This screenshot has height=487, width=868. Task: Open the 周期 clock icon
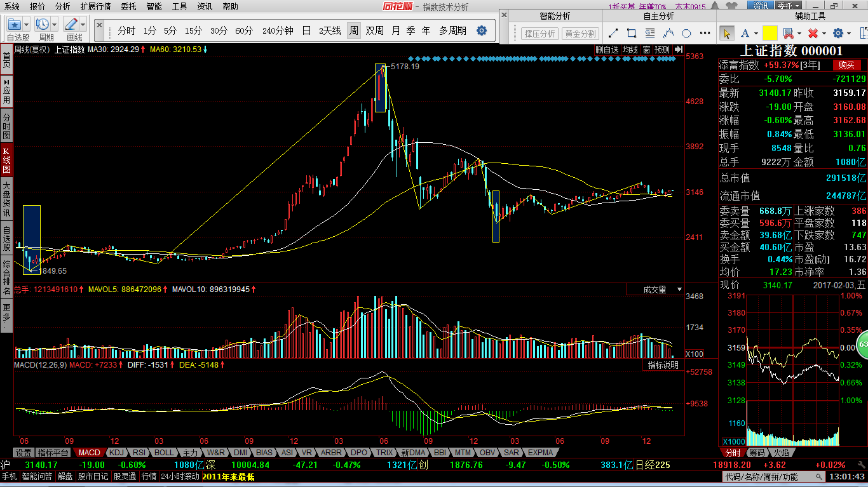43,24
